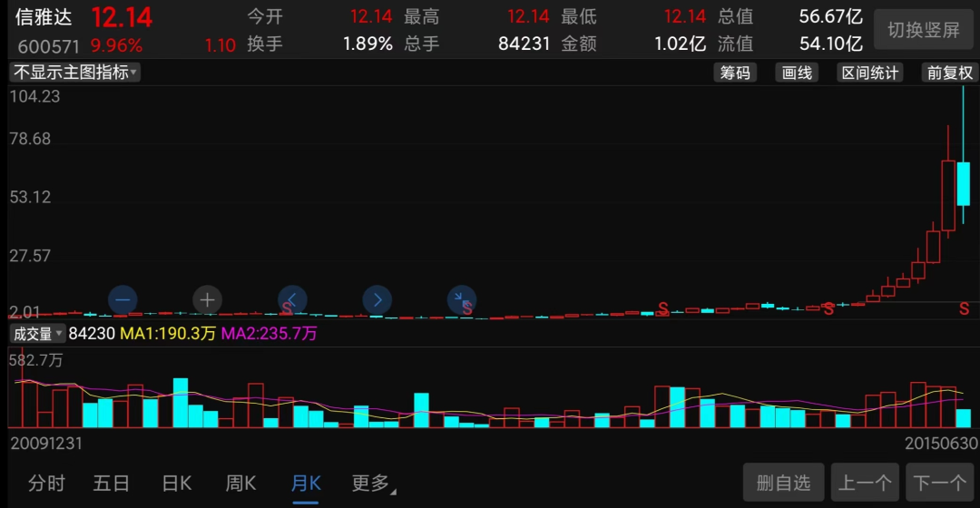This screenshot has width=980, height=508.
Task: Activate the 画线 drawing tool
Action: click(x=797, y=73)
